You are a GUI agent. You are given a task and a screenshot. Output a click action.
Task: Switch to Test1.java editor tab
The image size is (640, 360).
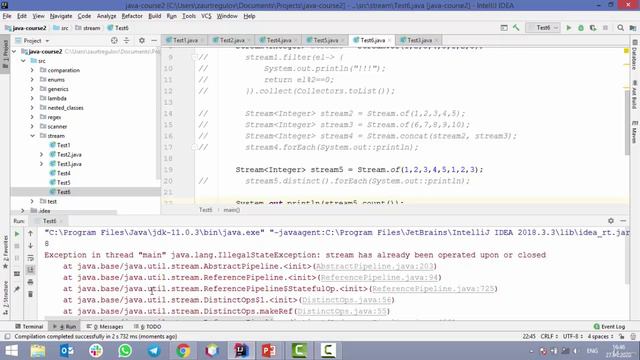[185, 40]
